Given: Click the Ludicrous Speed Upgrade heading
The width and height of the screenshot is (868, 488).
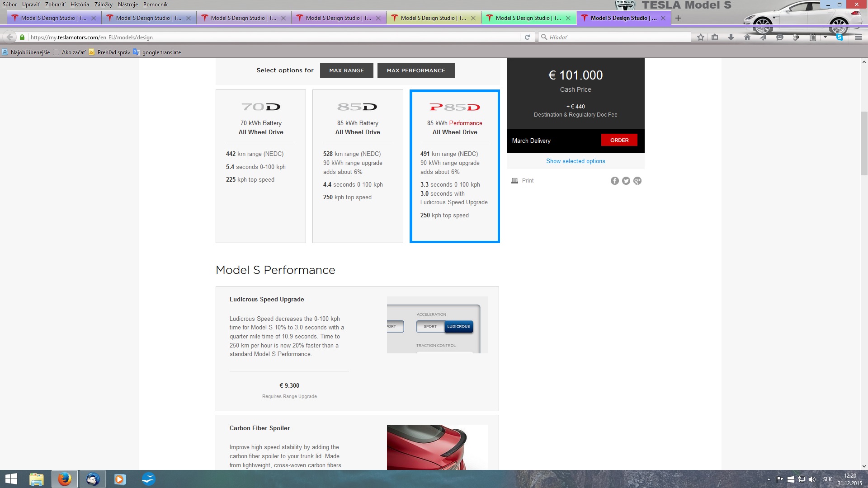Looking at the screenshot, I should pos(267,300).
